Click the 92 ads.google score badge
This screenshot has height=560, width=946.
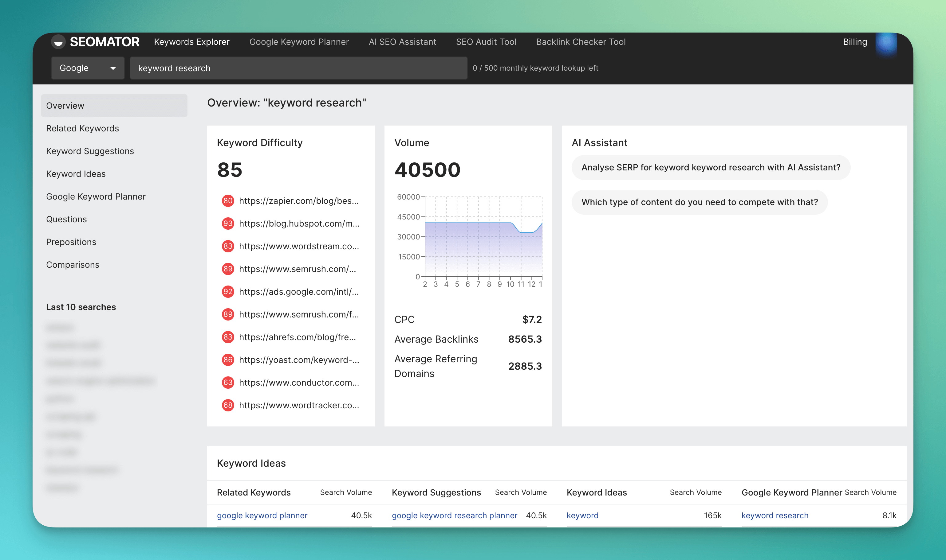pyautogui.click(x=228, y=292)
